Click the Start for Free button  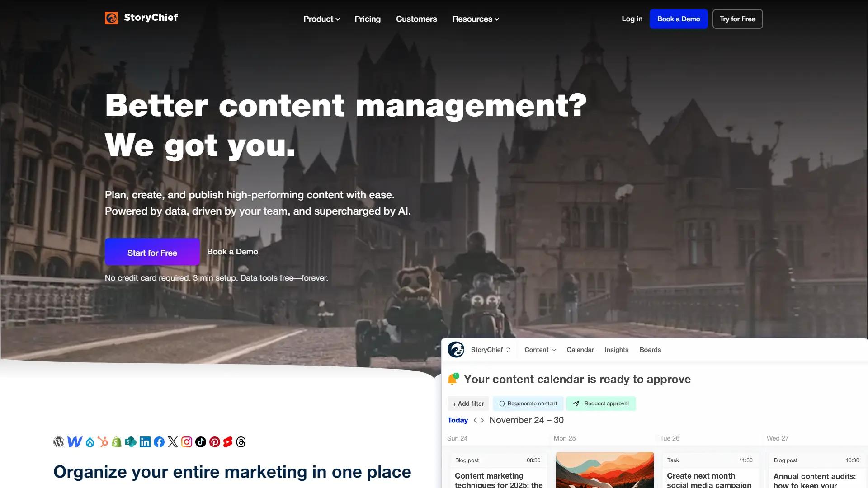pos(152,252)
